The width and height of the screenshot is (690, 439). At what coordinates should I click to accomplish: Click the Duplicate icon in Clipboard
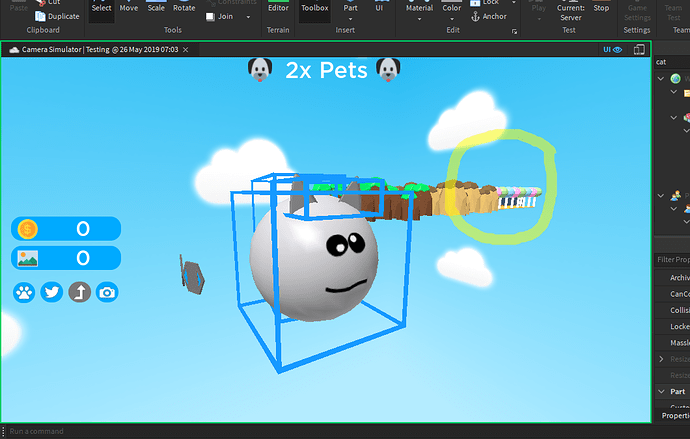click(x=40, y=16)
